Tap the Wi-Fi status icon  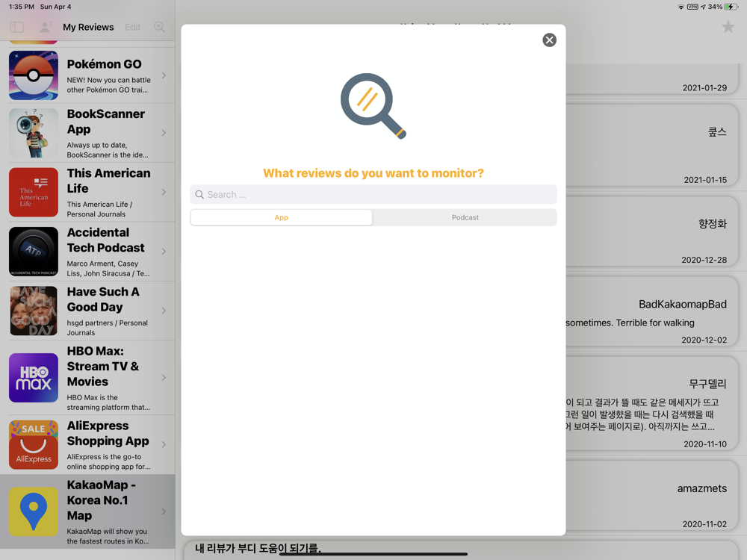(681, 7)
